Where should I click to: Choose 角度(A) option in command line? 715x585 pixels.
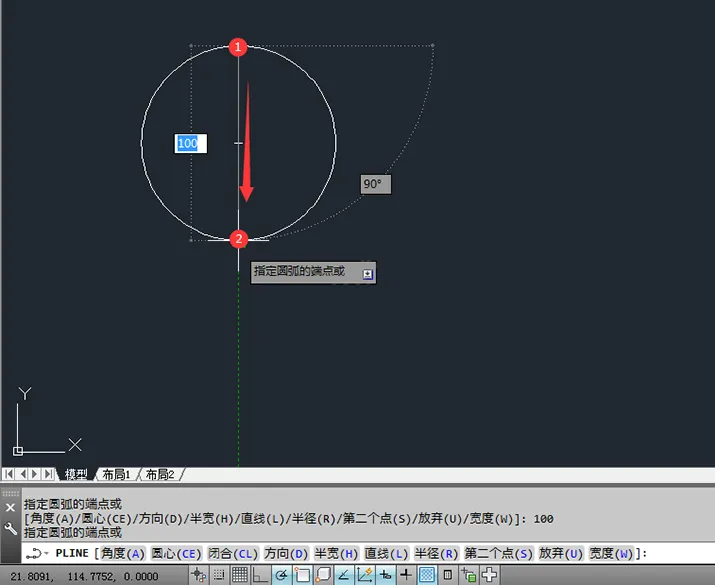coord(123,554)
